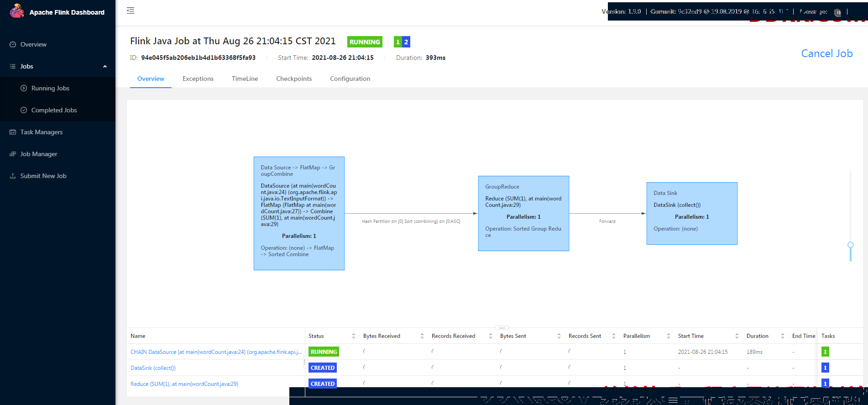Adjust the graph zoom slider handle

(x=851, y=245)
